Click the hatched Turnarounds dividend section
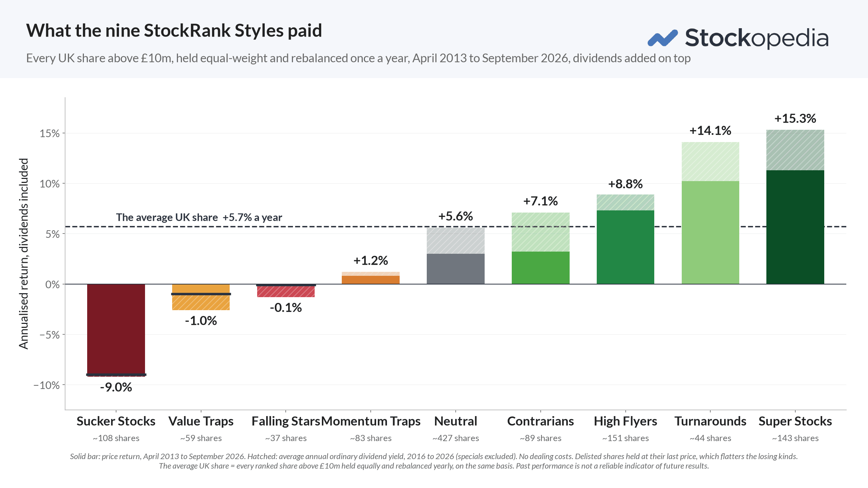 pos(710,162)
